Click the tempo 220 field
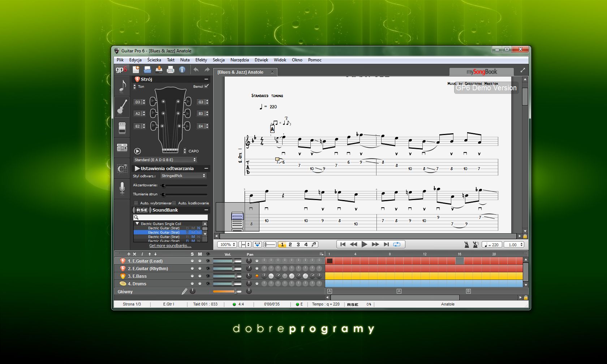The height and width of the screenshot is (364, 607). coord(492,244)
